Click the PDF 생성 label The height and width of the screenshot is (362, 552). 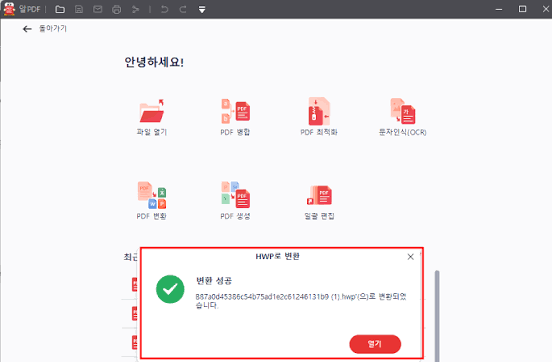tap(235, 216)
